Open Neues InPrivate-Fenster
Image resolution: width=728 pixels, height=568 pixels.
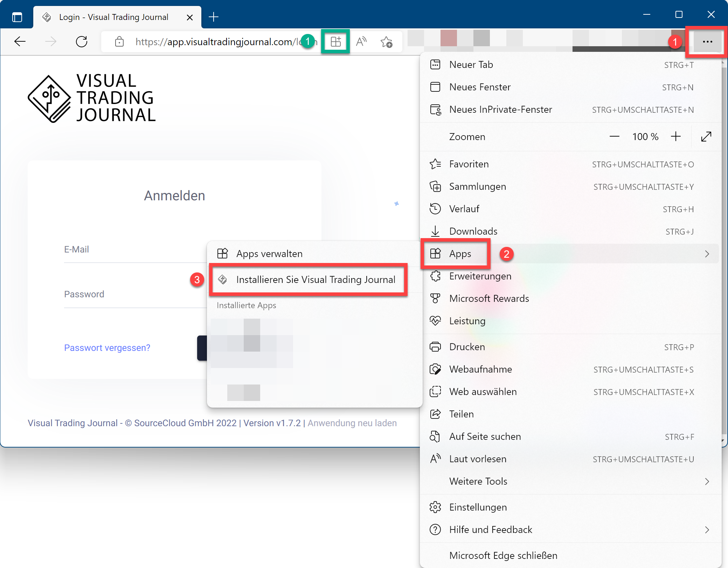[570, 110]
